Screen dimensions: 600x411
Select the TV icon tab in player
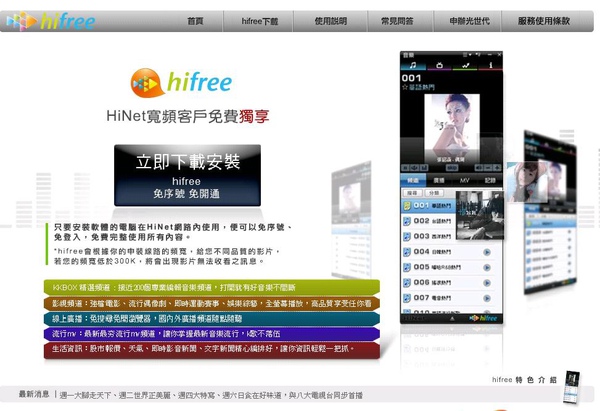click(439, 65)
